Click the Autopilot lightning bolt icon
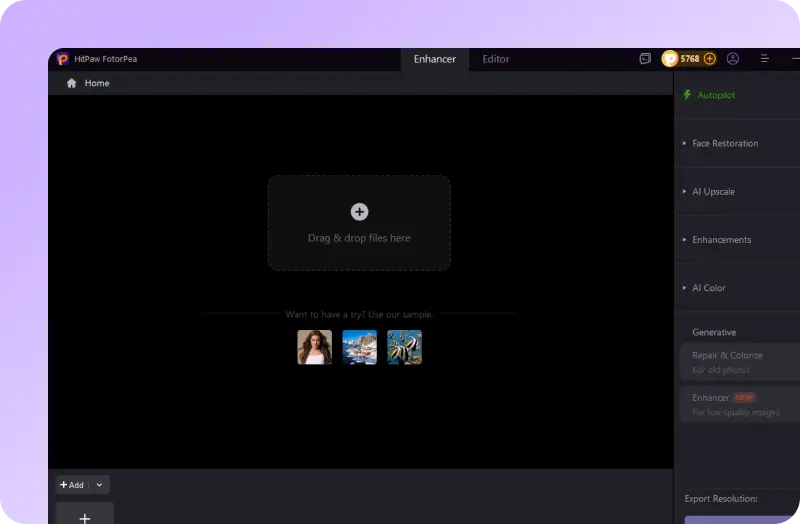 pyautogui.click(x=687, y=95)
